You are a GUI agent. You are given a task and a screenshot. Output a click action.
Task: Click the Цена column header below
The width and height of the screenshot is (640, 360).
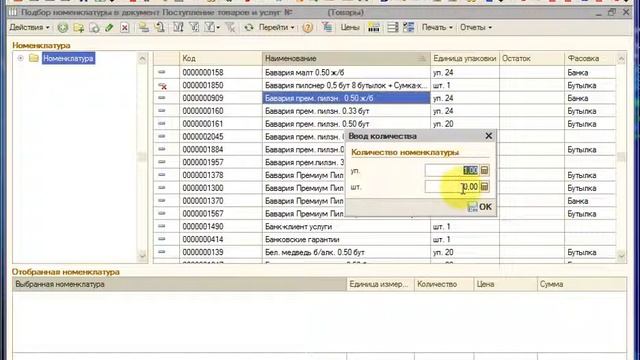pyautogui.click(x=506, y=284)
